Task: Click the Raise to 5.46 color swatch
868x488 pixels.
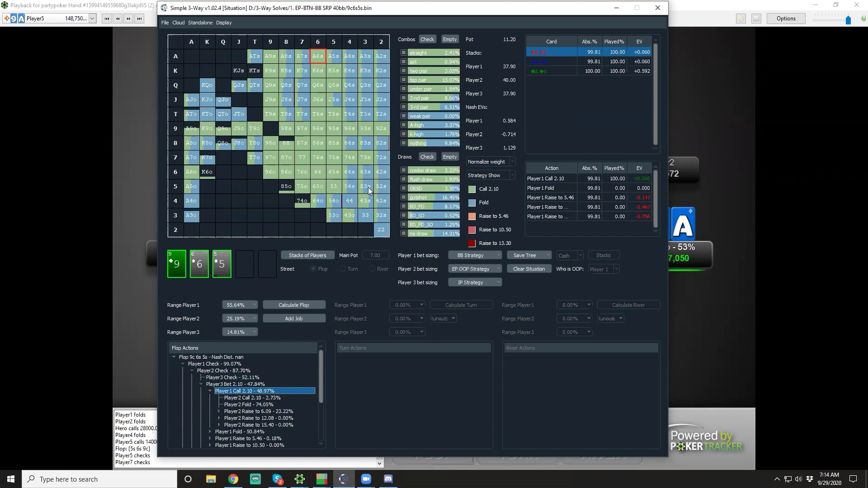Action: (x=472, y=216)
